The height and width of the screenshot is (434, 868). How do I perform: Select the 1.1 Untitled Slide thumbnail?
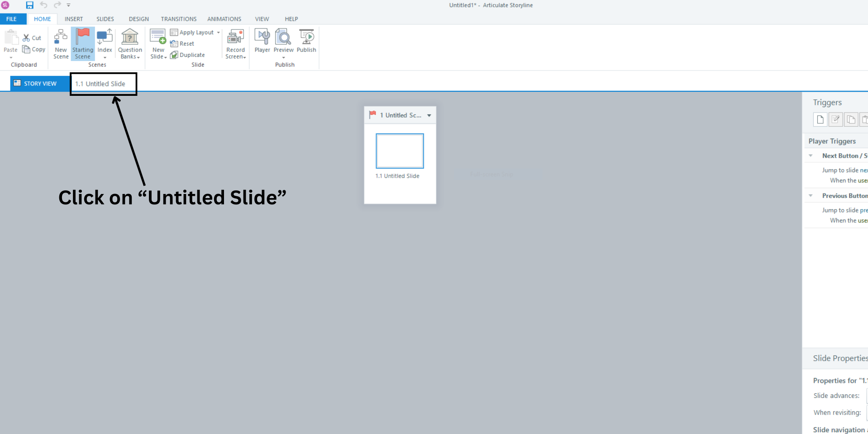coord(400,151)
